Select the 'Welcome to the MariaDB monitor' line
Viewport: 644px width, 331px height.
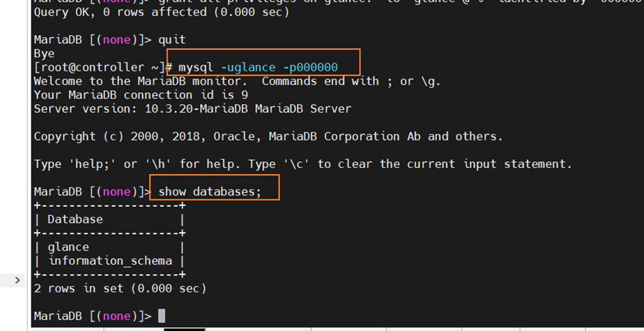click(x=237, y=81)
